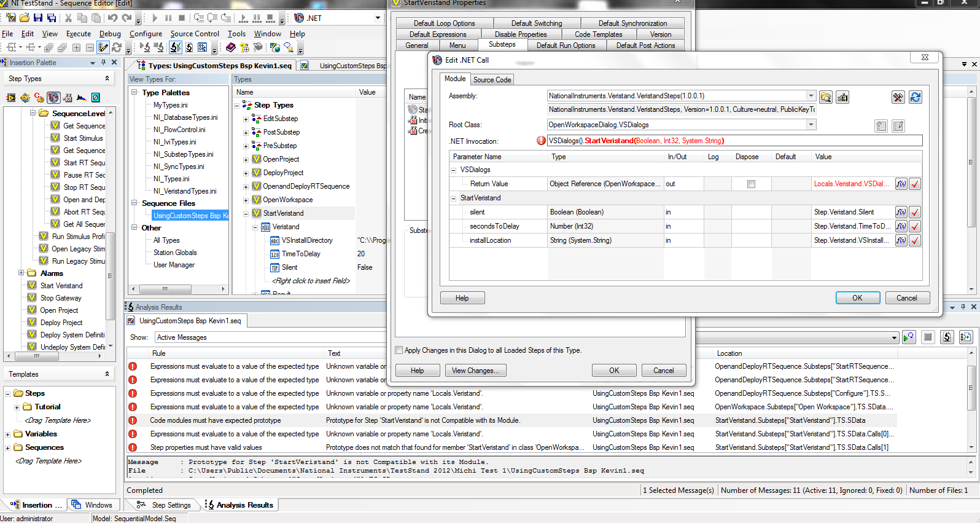Click the Save All (double floppy disk) icon
The image size is (980, 523).
(52, 18)
